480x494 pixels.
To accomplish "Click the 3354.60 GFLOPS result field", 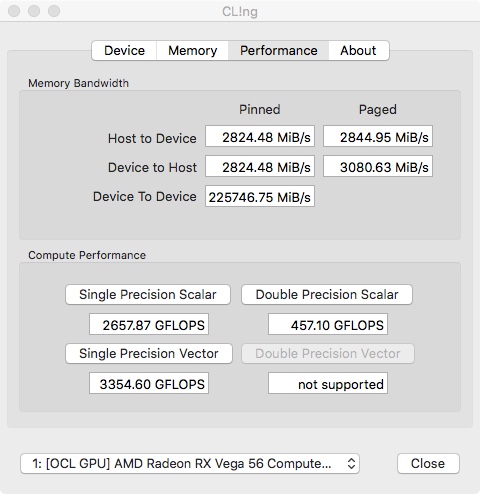I will [149, 383].
